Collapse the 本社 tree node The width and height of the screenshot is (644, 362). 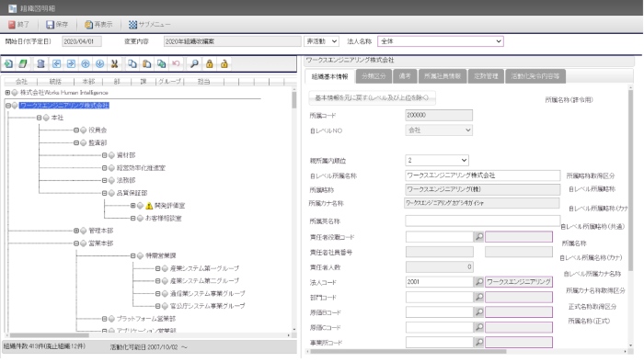pos(39,118)
